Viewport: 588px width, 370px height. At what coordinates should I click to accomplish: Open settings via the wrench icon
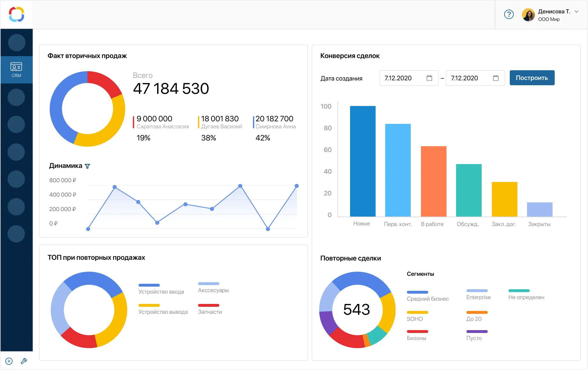pyautogui.click(x=23, y=361)
